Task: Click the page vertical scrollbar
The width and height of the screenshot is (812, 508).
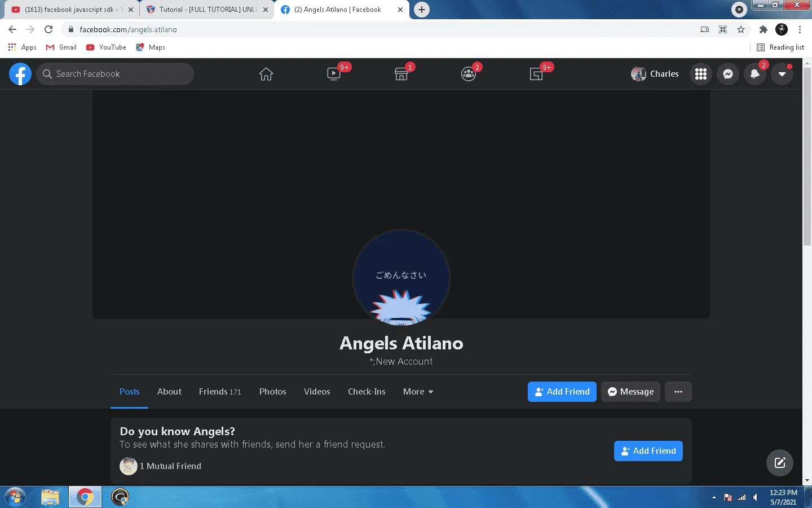Action: coord(807,157)
